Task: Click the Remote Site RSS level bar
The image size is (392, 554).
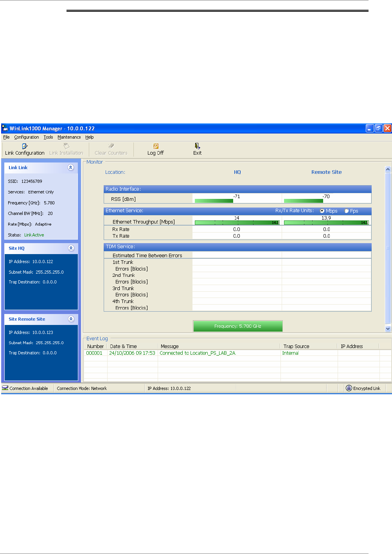Action: coord(304,201)
